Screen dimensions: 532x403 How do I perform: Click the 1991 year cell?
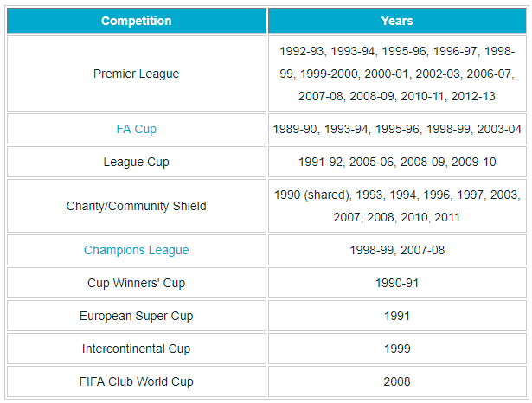coord(397,316)
